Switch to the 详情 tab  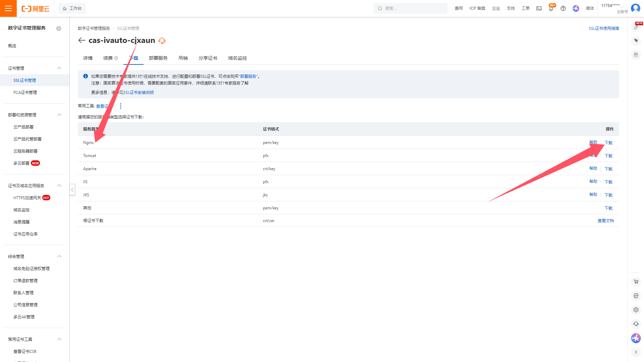click(88, 58)
